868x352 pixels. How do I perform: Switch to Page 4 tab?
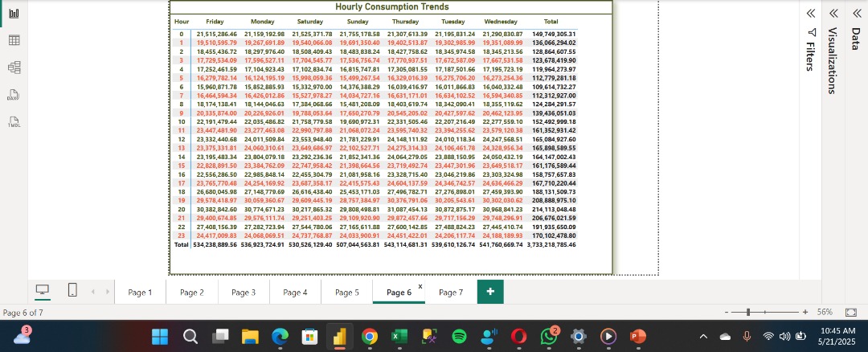coord(295,293)
